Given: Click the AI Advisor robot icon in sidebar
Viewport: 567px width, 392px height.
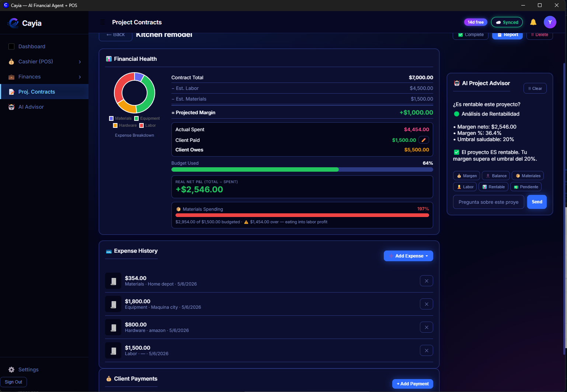Looking at the screenshot, I should click(11, 107).
